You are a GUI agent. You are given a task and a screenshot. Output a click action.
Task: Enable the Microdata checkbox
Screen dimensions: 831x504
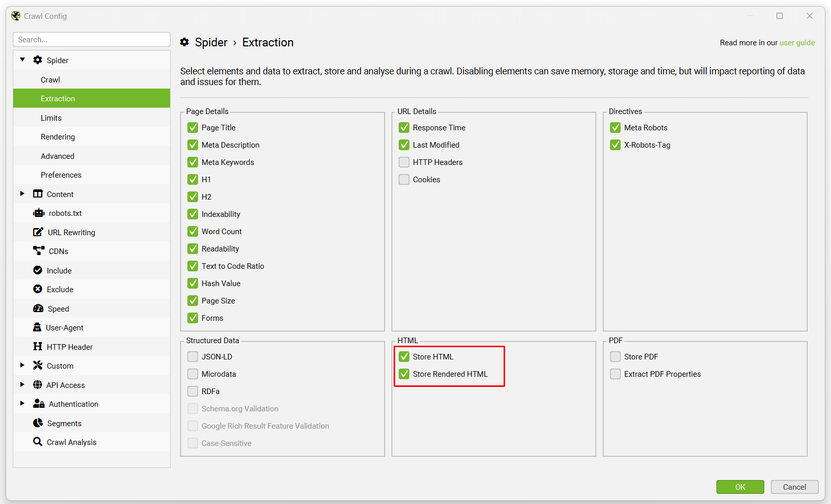click(192, 374)
